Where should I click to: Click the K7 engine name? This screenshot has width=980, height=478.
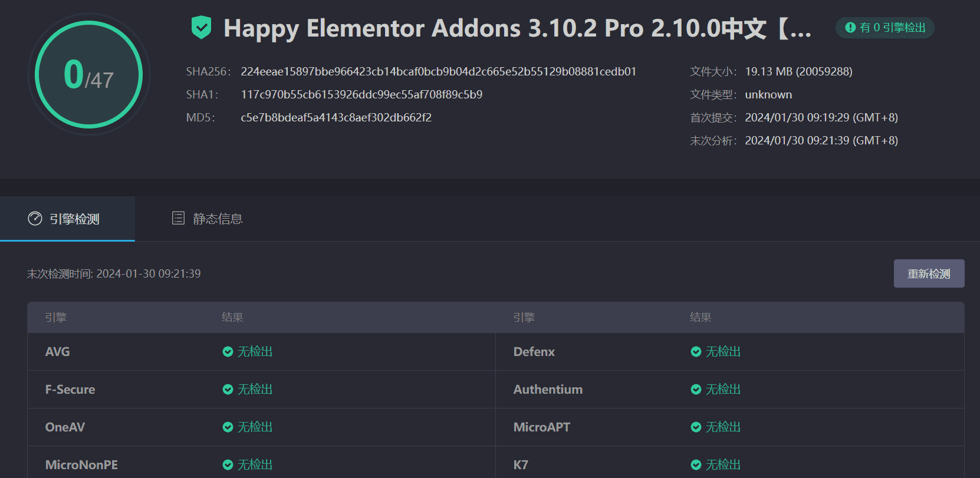click(521, 464)
